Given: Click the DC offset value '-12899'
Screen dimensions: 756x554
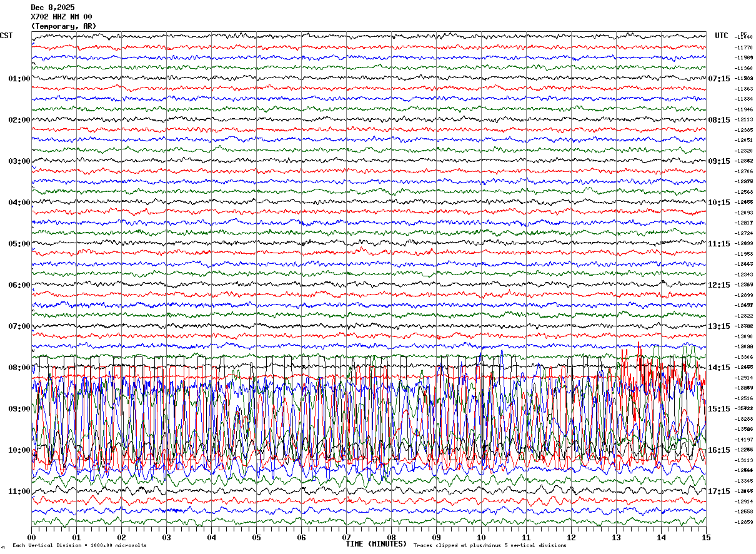Looking at the screenshot, I should [744, 296].
